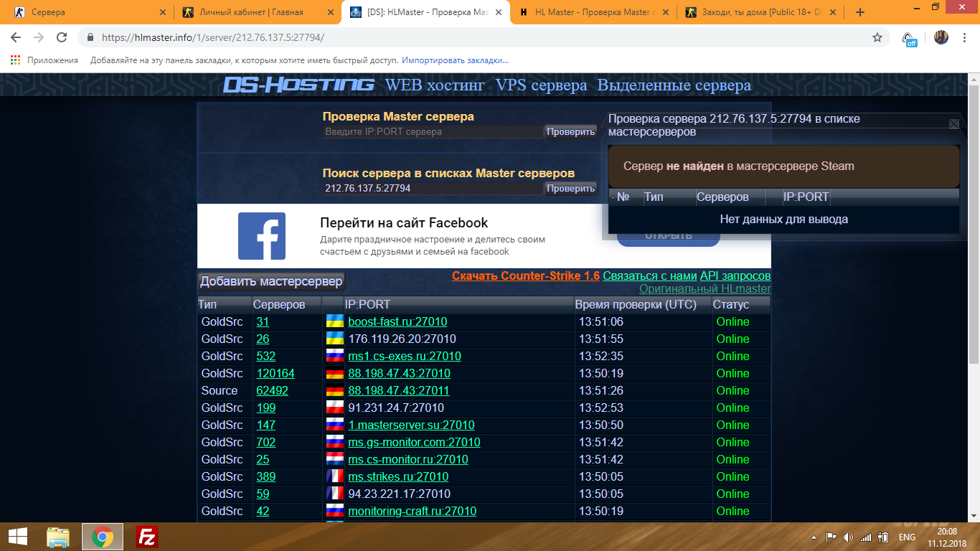Open the Связаться с нами link
The width and height of the screenshot is (980, 551).
click(650, 276)
